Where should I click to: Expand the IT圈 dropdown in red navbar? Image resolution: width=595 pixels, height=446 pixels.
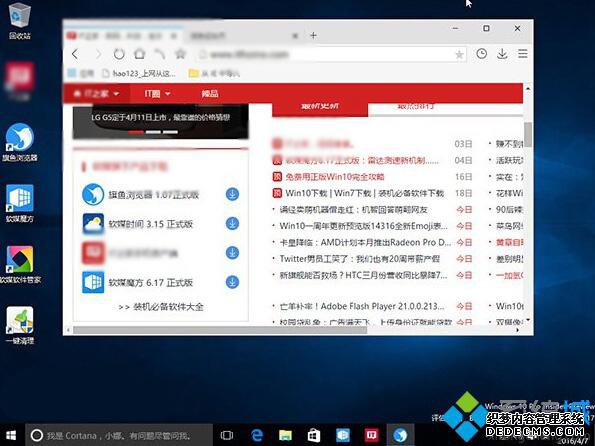[157, 93]
